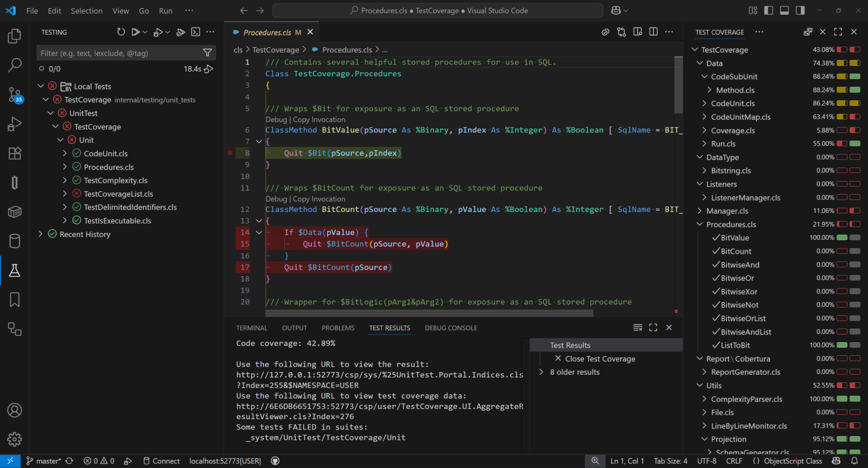Open the Testing flask icon in activity bar
Image resolution: width=868 pixels, height=468 pixels.
coord(15,271)
